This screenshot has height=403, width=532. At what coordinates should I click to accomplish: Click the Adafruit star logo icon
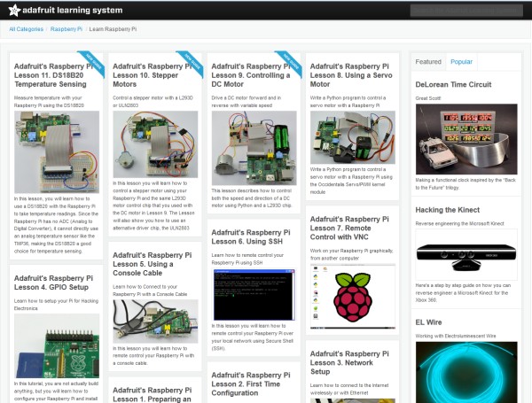coord(14,10)
